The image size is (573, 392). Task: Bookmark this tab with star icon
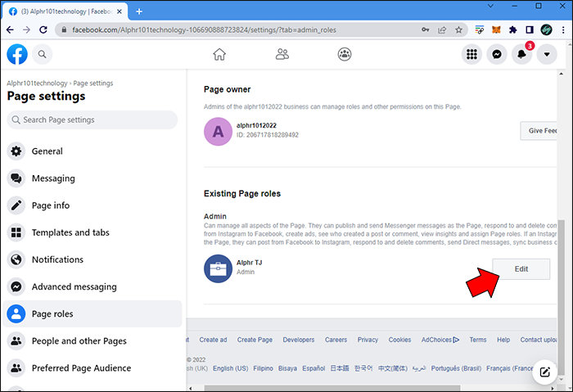458,30
